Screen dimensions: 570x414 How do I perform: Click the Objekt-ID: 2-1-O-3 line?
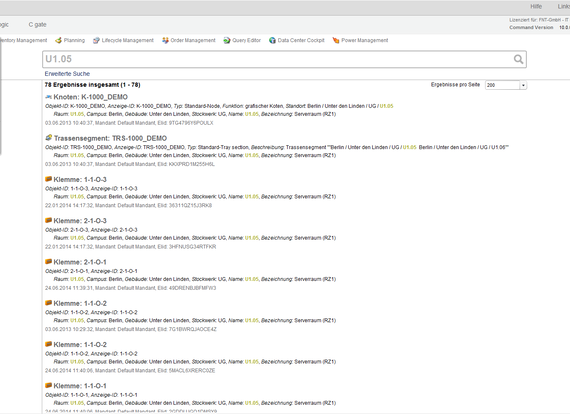[x=91, y=230]
